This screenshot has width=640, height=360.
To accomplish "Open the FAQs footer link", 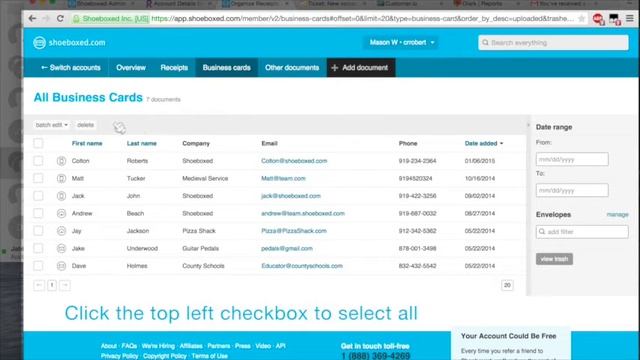I will click(129, 346).
